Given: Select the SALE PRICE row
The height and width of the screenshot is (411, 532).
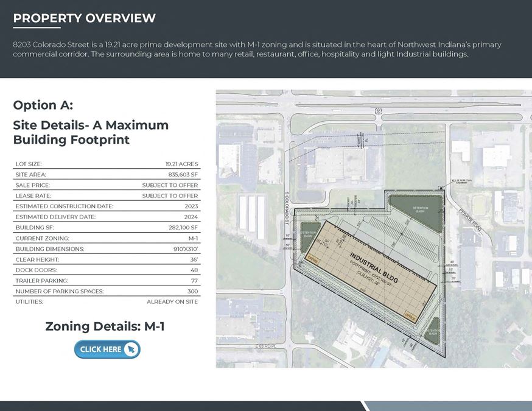Looking at the screenshot, I should [x=107, y=185].
